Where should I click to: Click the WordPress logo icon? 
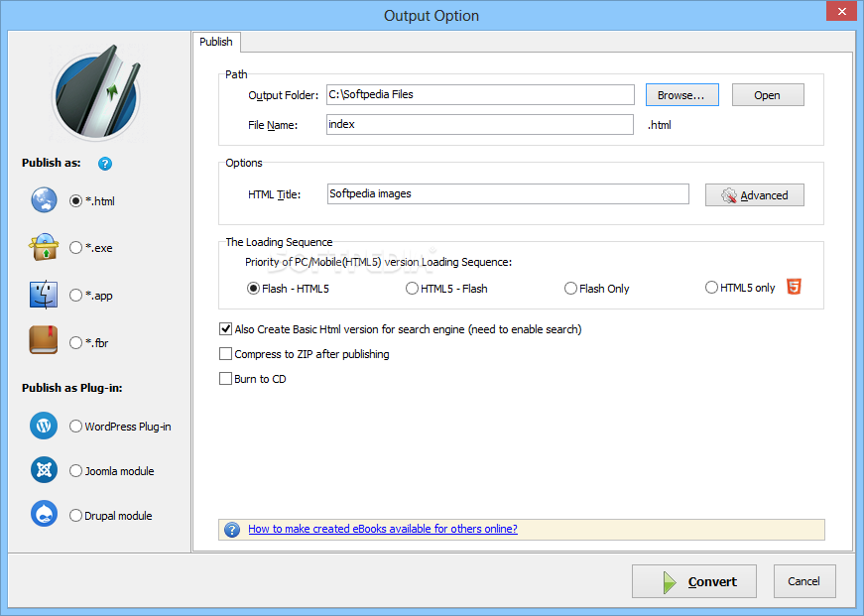pos(44,426)
